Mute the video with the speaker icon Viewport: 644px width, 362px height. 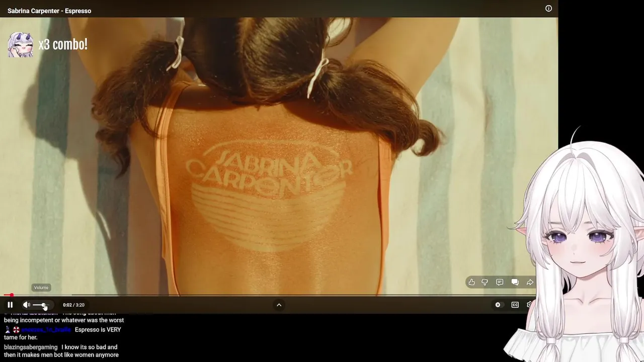tap(27, 305)
